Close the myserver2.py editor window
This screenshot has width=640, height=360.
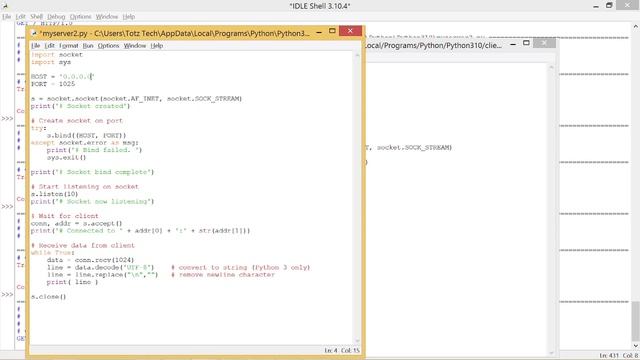[350, 31]
